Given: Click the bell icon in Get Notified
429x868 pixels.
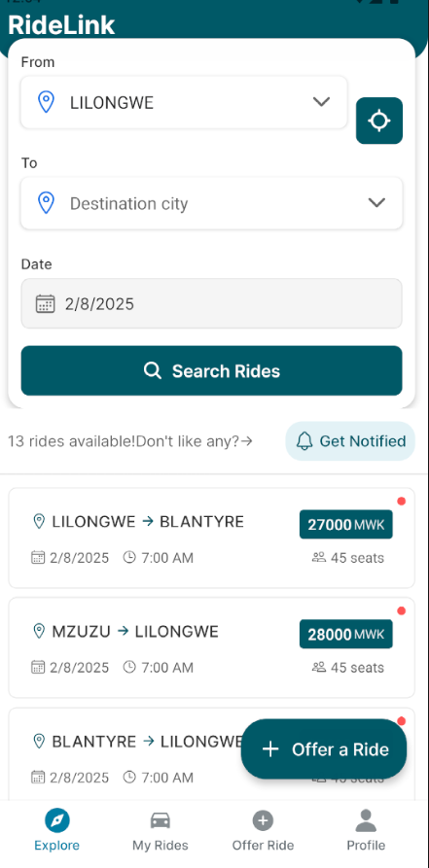Looking at the screenshot, I should coord(304,441).
